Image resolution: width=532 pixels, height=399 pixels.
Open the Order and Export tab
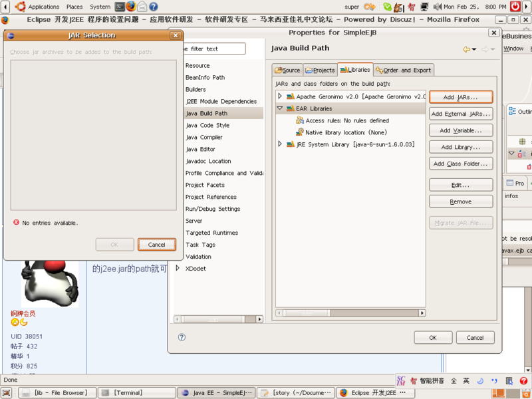403,70
